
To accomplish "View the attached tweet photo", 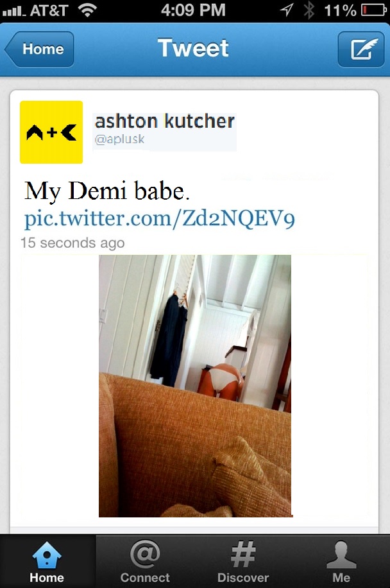I will click(x=195, y=386).
